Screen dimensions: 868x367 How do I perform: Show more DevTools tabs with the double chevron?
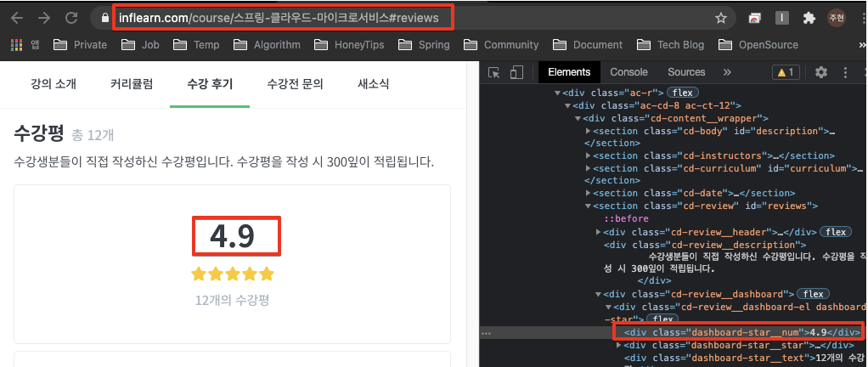pyautogui.click(x=727, y=72)
